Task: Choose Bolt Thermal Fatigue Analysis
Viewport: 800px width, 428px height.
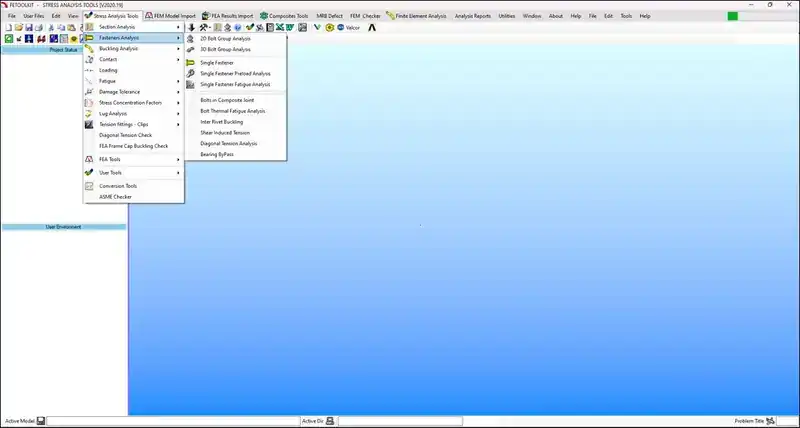Action: (x=235, y=111)
